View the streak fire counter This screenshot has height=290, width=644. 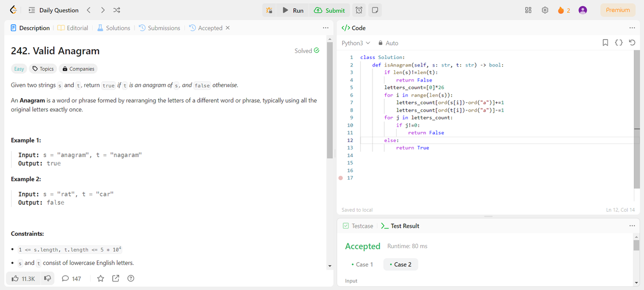pyautogui.click(x=563, y=10)
